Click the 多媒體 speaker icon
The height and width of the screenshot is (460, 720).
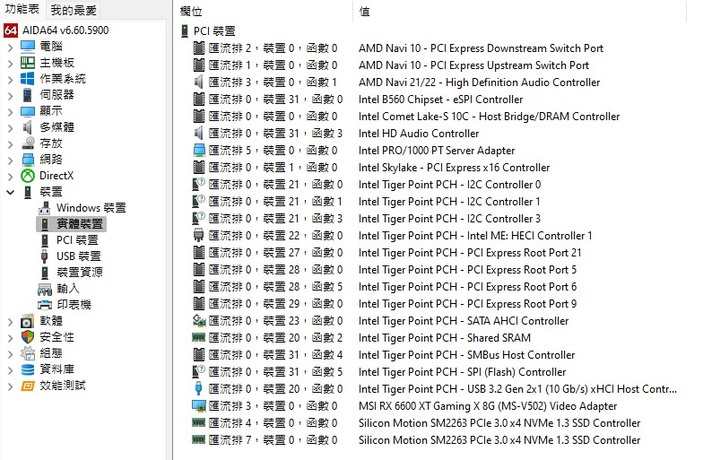click(28, 127)
